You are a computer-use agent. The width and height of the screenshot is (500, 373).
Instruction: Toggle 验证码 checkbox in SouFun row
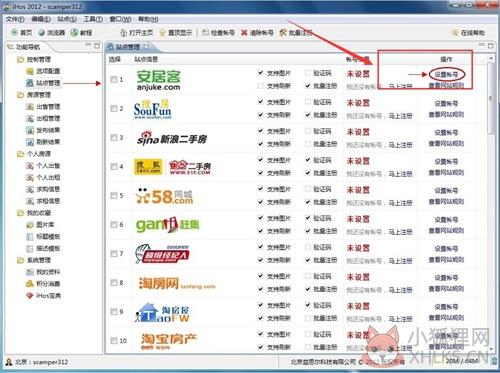[308, 102]
